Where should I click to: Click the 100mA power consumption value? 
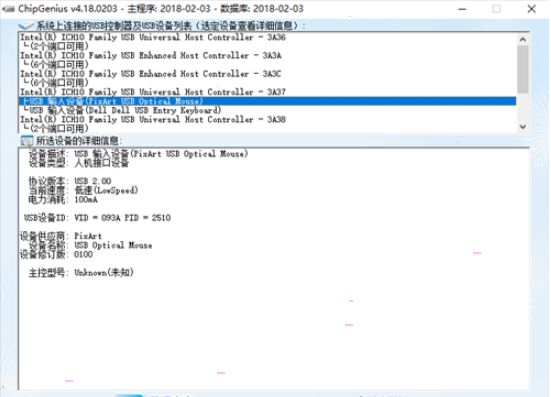86,200
